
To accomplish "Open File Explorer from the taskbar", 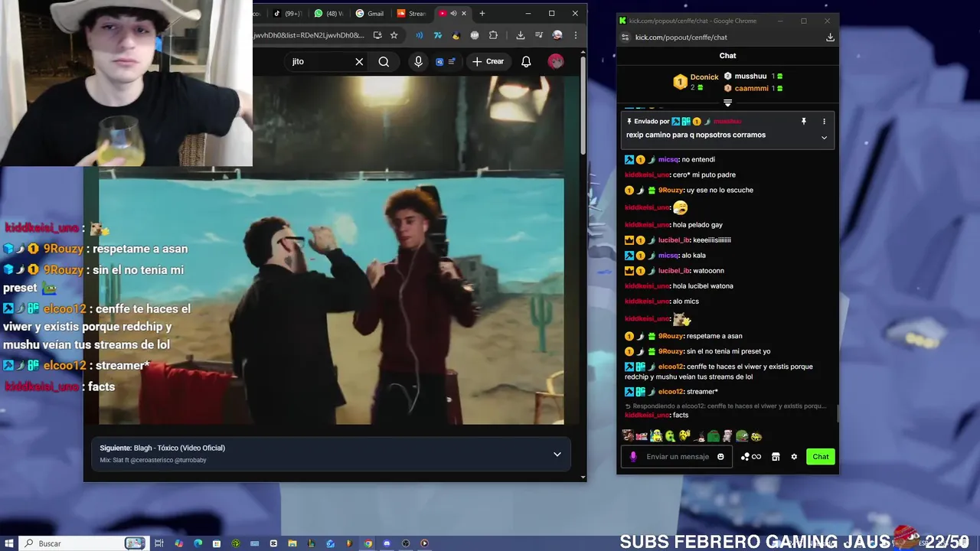I will coord(292,543).
